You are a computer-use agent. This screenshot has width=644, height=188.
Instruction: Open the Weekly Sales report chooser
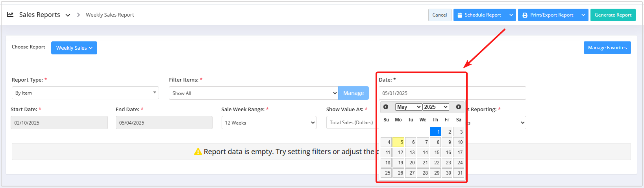(x=74, y=48)
